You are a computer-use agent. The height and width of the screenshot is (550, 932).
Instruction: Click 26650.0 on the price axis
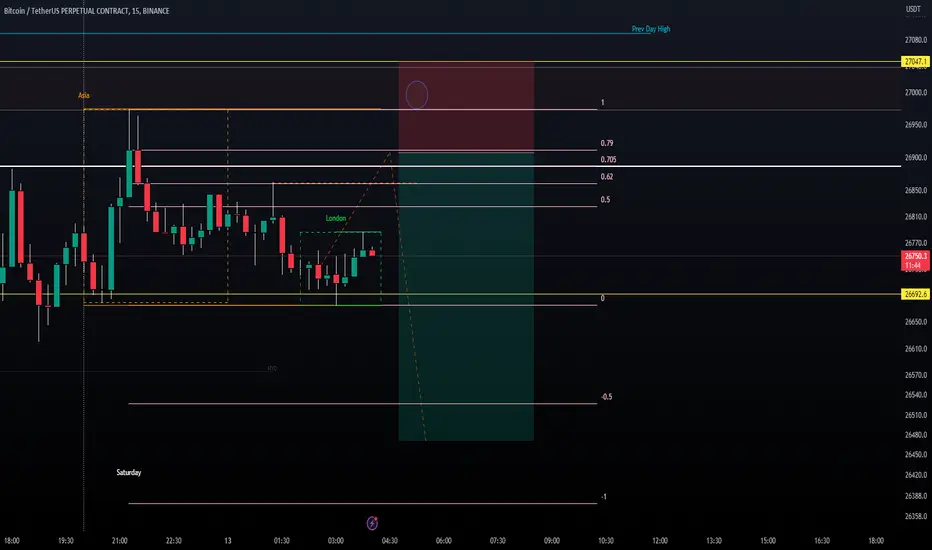coord(916,322)
